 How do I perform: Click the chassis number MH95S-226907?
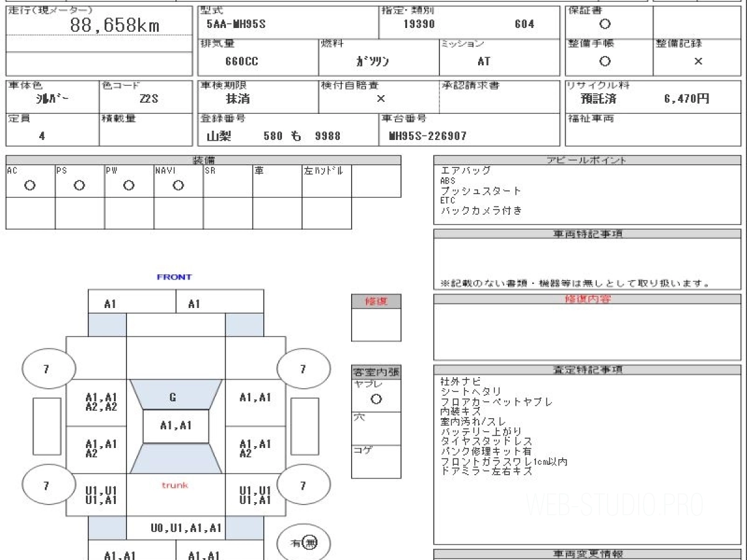[x=427, y=136]
